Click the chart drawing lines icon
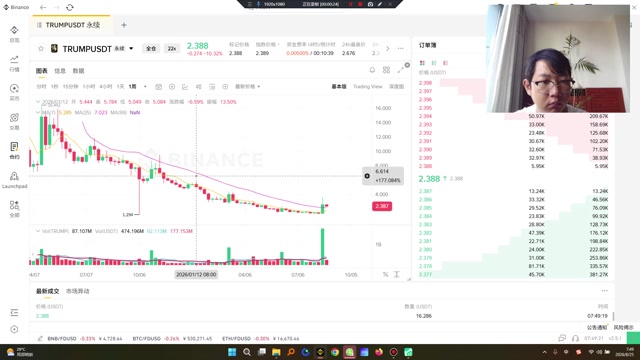 212,87
